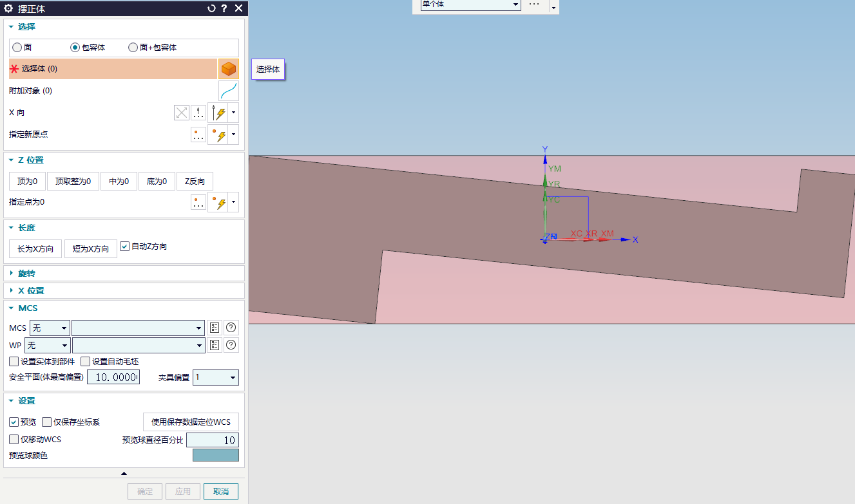The width and height of the screenshot is (855, 504).
Task: Click the 附加对象 curve selection icon
Action: 228,91
